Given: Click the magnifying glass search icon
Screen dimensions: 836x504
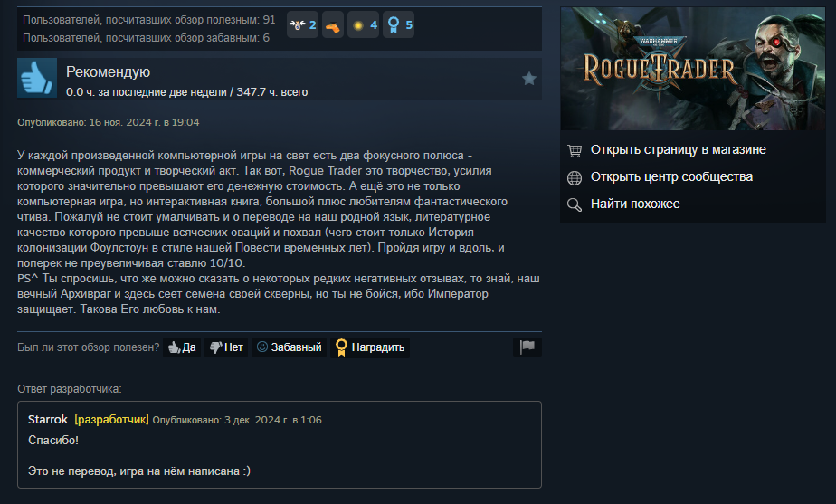Looking at the screenshot, I should (575, 204).
